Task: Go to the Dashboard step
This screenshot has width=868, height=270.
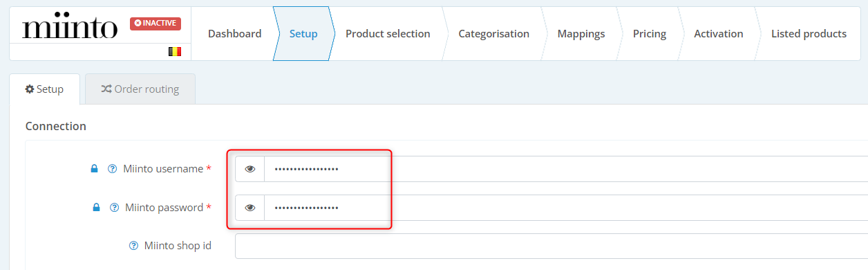Action: 235,34
